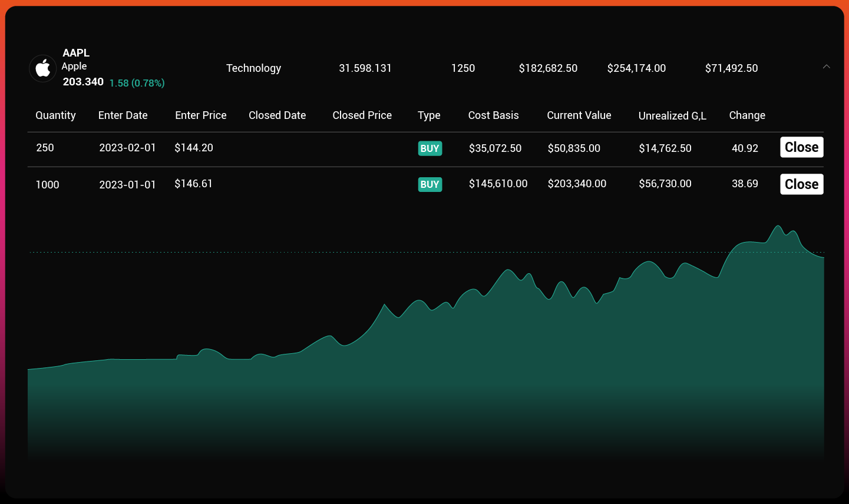Select the Closed Date column header
The height and width of the screenshot is (504, 849).
(x=277, y=115)
